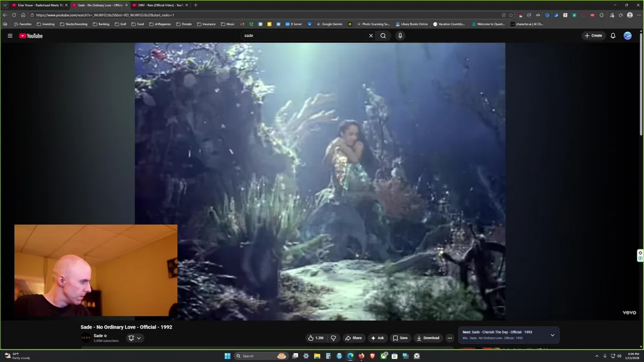The height and width of the screenshot is (362, 644).
Task: Open the Sade channel avatar
Action: 86,338
